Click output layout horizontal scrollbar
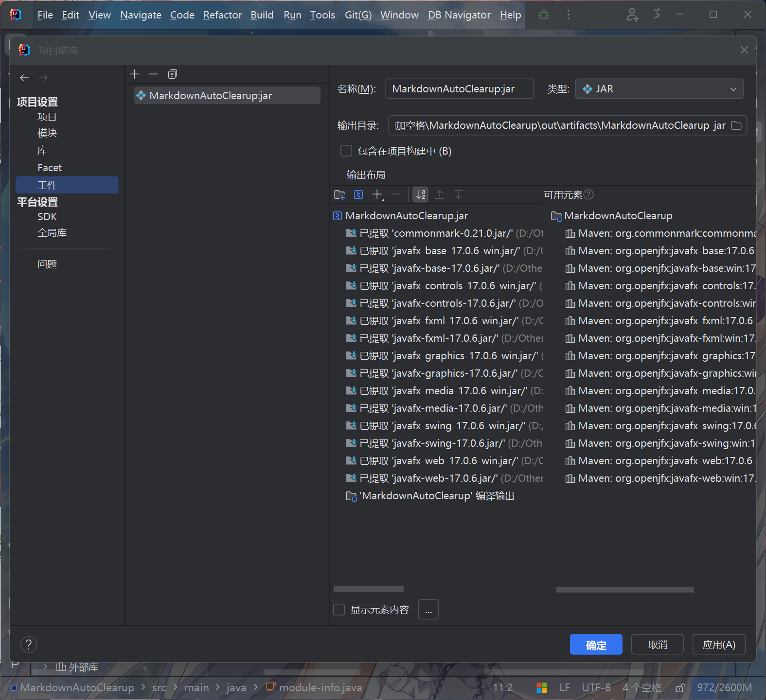The height and width of the screenshot is (700, 766). 369,589
